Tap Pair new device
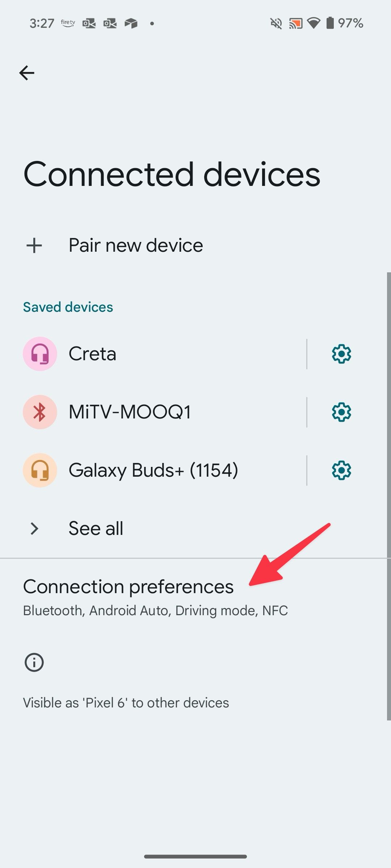 coord(135,245)
